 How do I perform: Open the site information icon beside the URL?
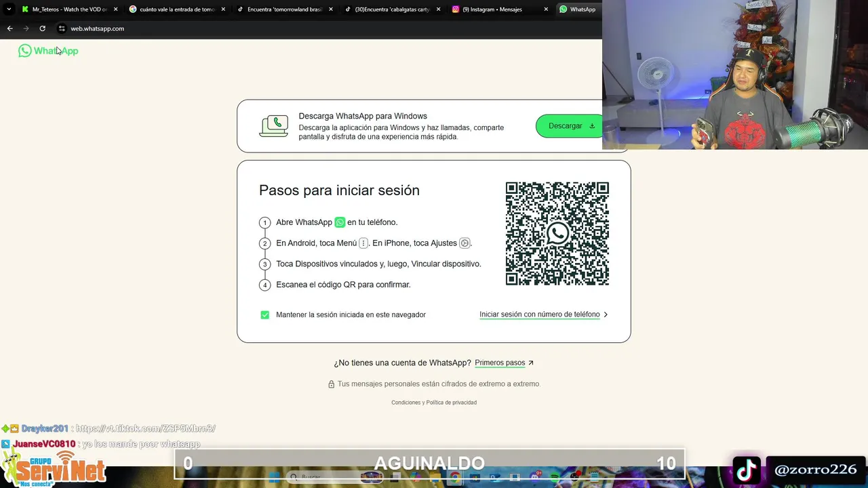tap(61, 28)
